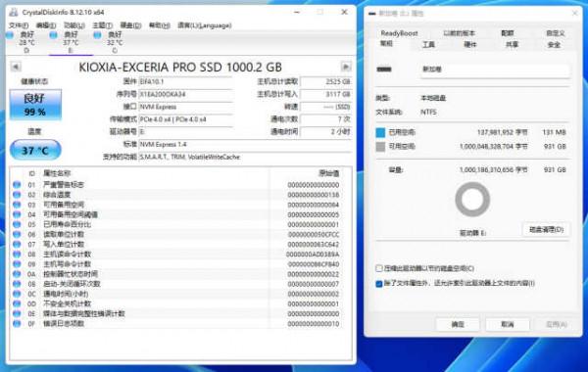This screenshot has width=588, height=372.
Task: Click the status dot for attribute 0A
Action: click(17, 274)
